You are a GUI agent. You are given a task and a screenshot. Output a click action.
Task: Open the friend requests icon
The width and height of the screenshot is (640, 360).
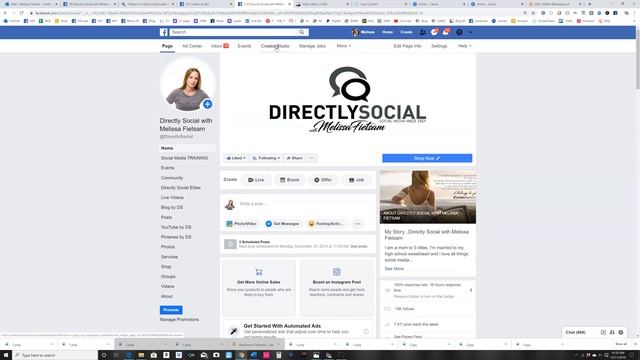coord(423,32)
